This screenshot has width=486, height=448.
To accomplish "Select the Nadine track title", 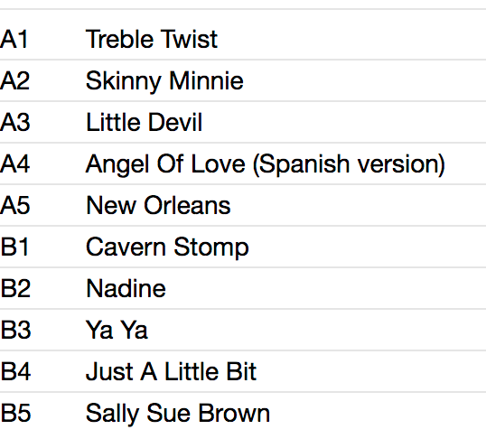I will pyautogui.click(x=126, y=288).
